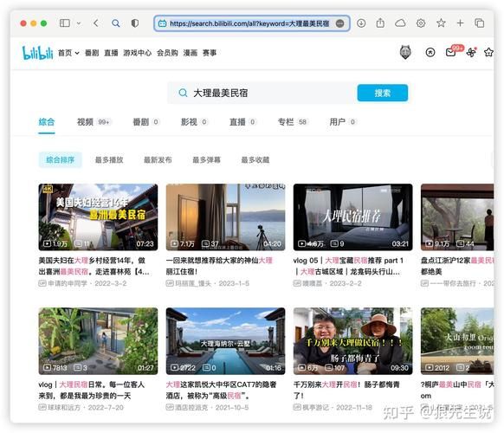Open the privacy shield icon
This screenshot has height=433, width=504.
coord(135,23)
